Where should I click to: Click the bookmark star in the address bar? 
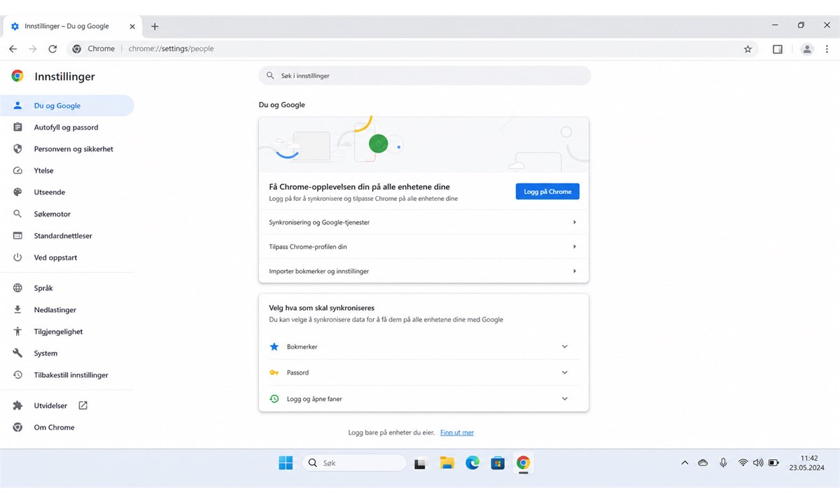pos(748,49)
